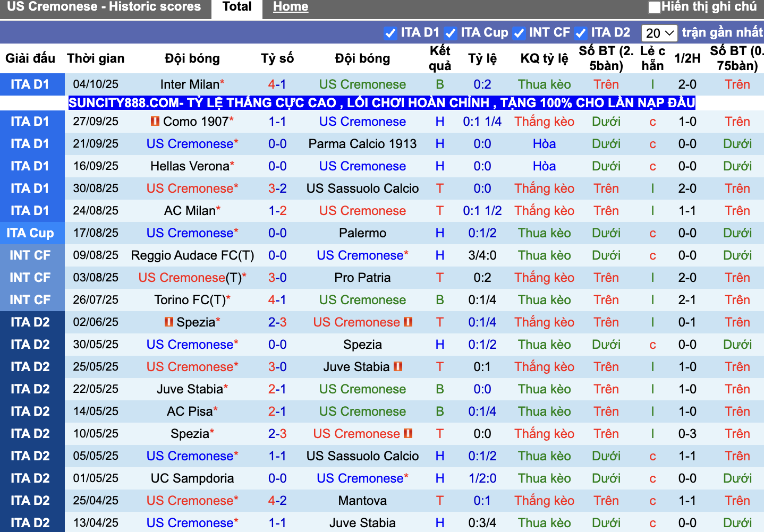The width and height of the screenshot is (764, 532).
Task: Click the 4-2 score of the Mantova match
Action: coord(277,501)
